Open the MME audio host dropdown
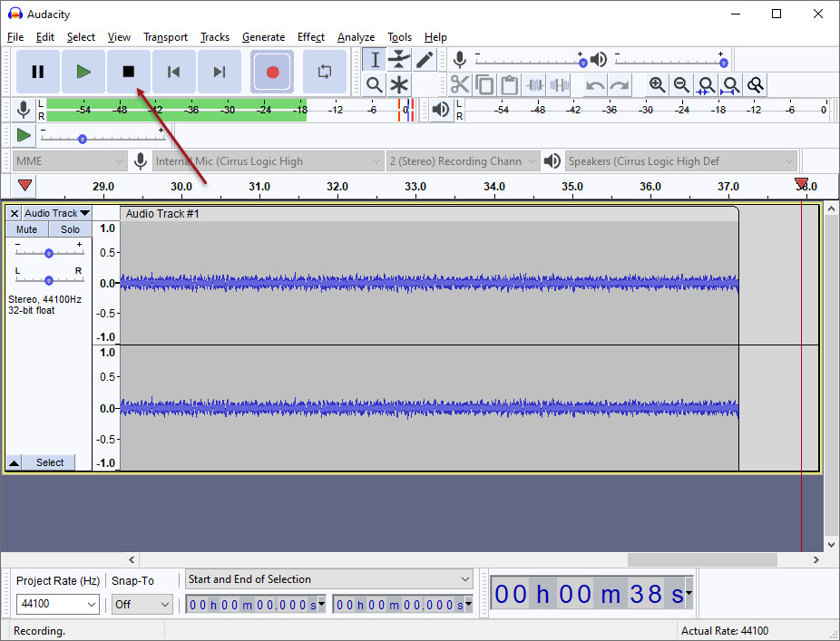This screenshot has width=840, height=641. click(x=70, y=161)
